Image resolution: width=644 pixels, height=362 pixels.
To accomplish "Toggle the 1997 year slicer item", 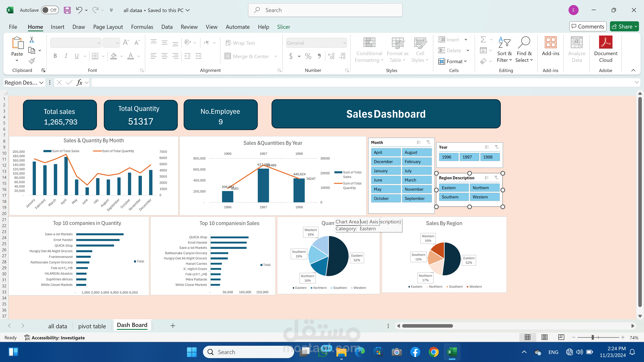I will click(x=470, y=157).
